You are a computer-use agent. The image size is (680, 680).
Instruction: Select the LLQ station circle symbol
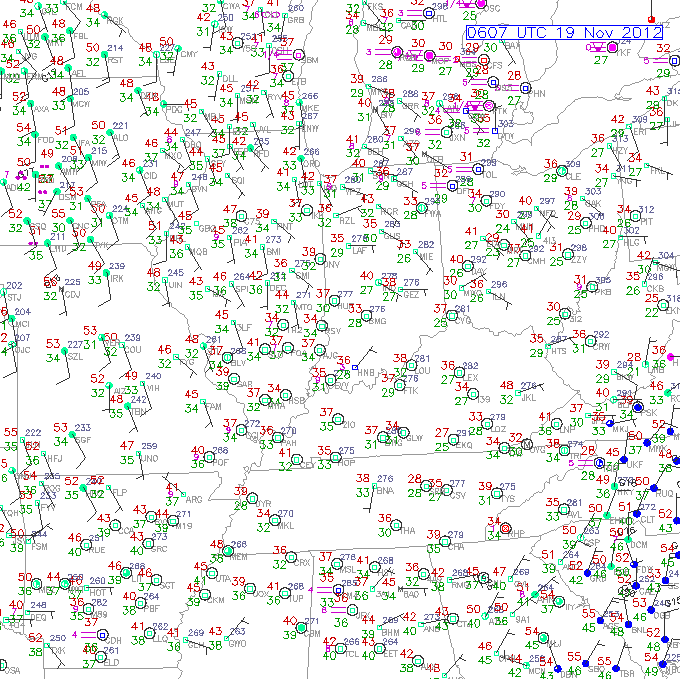click(x=149, y=633)
